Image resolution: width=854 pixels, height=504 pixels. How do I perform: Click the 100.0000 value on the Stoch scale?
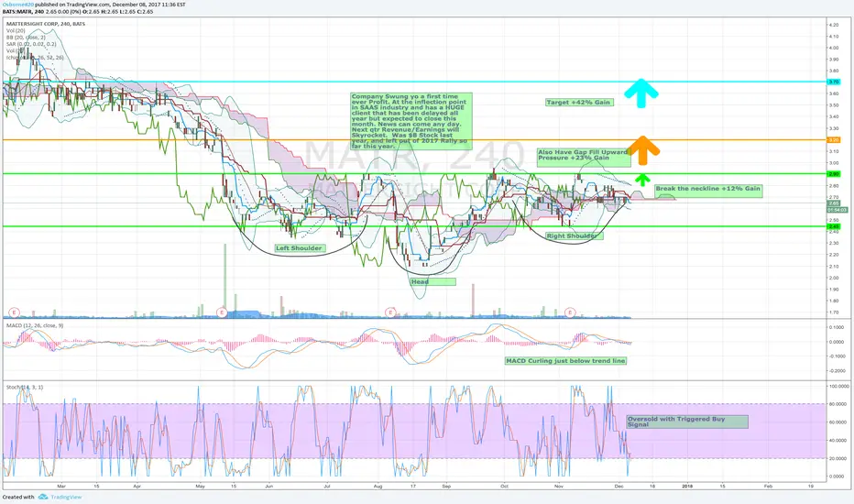838,387
